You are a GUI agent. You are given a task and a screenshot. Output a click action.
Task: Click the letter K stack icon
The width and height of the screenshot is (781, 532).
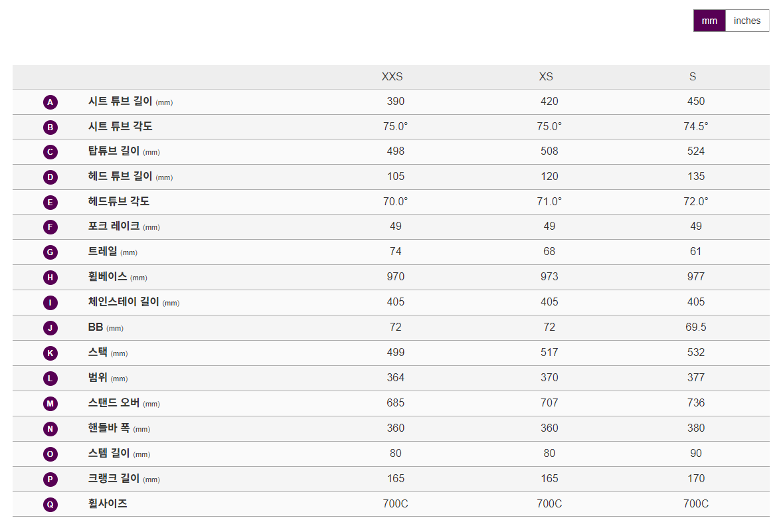coord(50,353)
